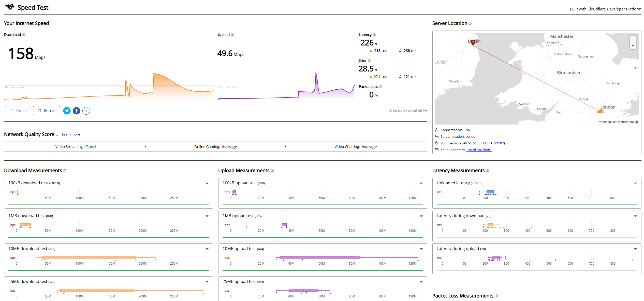This screenshot has width=644, height=301.
Task: Pause the speed test
Action: coord(18,111)
